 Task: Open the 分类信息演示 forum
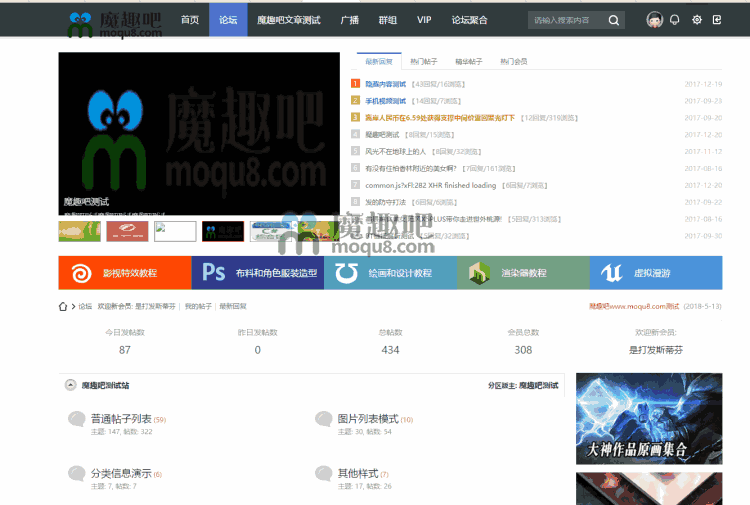(121, 473)
